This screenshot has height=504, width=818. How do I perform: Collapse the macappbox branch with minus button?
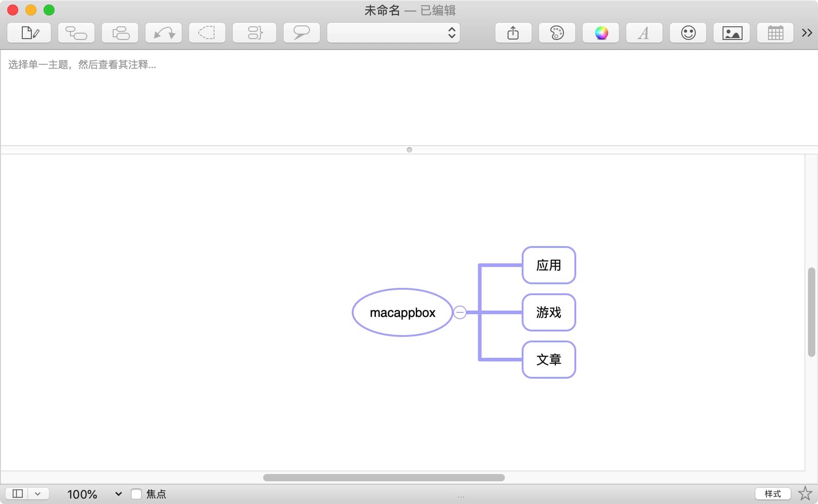point(460,312)
